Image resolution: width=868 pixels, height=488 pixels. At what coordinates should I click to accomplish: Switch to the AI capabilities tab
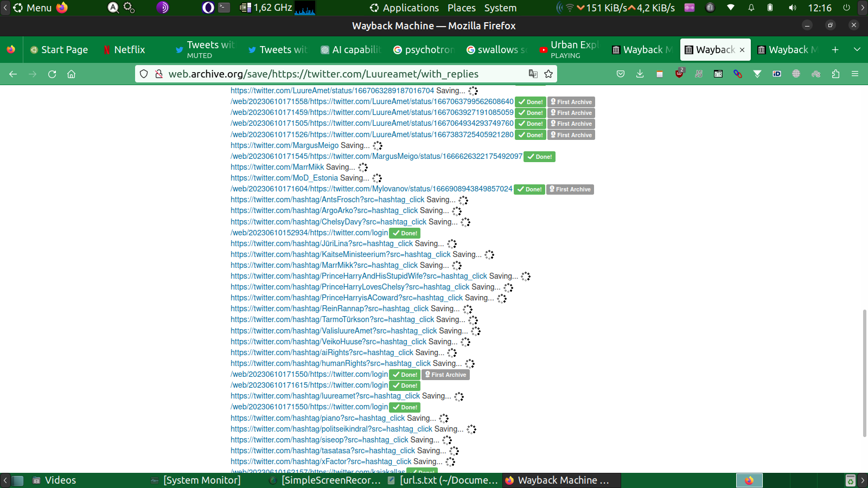click(x=351, y=50)
